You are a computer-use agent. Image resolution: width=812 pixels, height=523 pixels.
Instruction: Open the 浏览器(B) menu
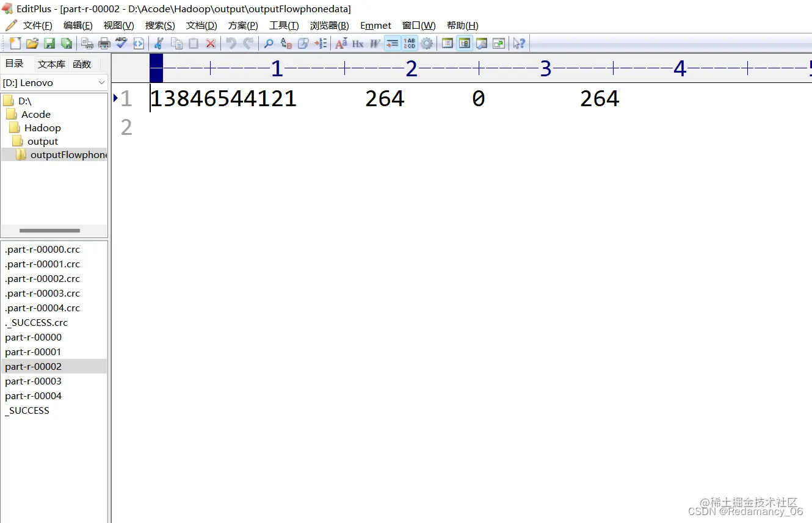point(330,26)
